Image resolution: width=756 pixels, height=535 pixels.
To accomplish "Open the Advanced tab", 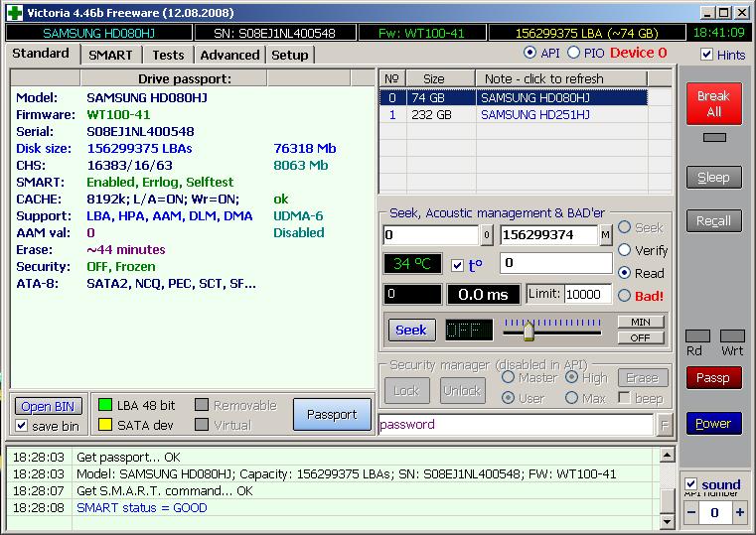I will [x=229, y=55].
